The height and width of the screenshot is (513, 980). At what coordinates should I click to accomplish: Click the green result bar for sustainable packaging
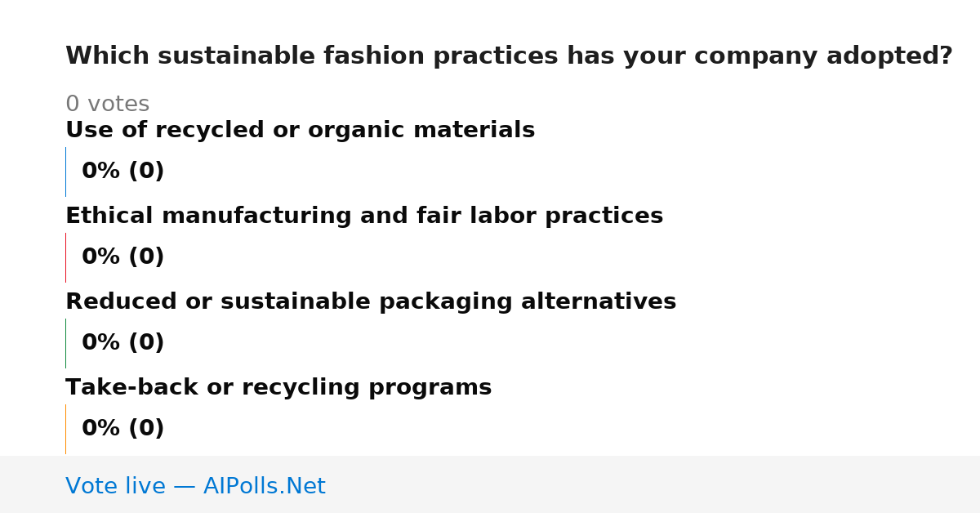click(65, 343)
